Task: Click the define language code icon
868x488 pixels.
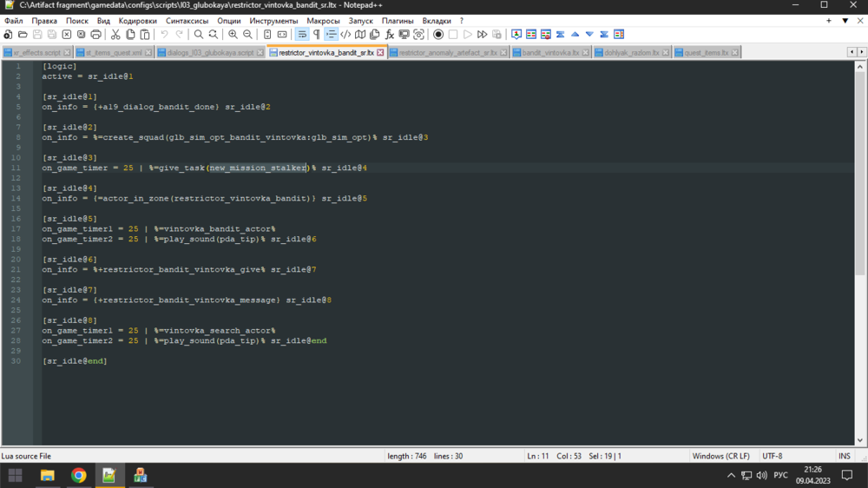Action: point(345,35)
